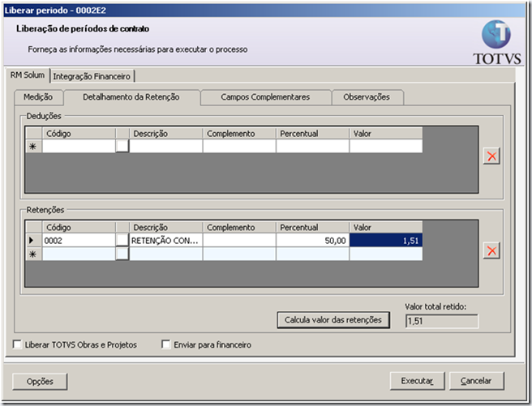Open lookup button in Deduções new row
This screenshot has height=406, width=532.
click(x=122, y=147)
